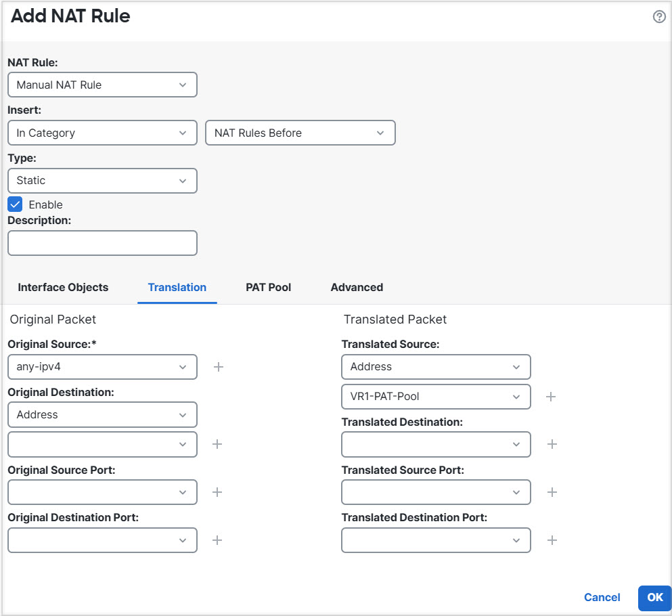This screenshot has height=616, width=672.
Task: Add a new Translated Source address object
Action: coord(552,397)
